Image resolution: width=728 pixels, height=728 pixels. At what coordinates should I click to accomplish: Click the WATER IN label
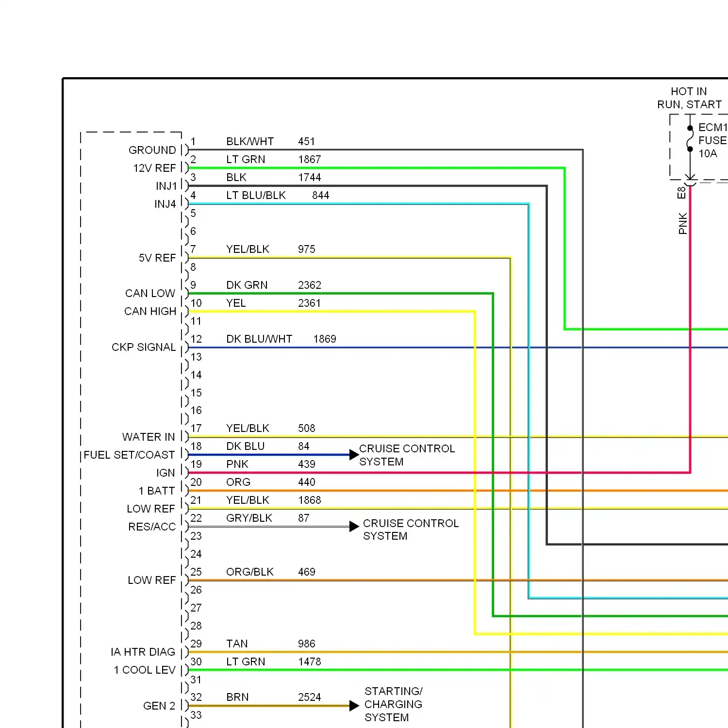pos(149,437)
